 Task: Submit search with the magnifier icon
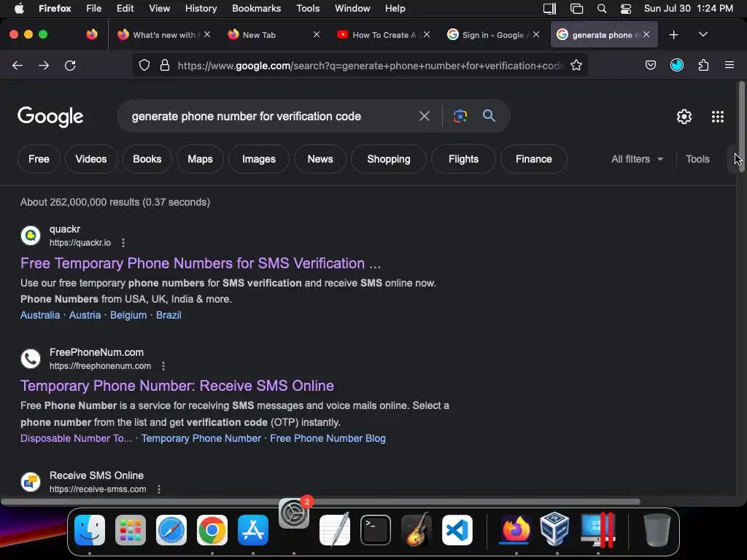489,116
